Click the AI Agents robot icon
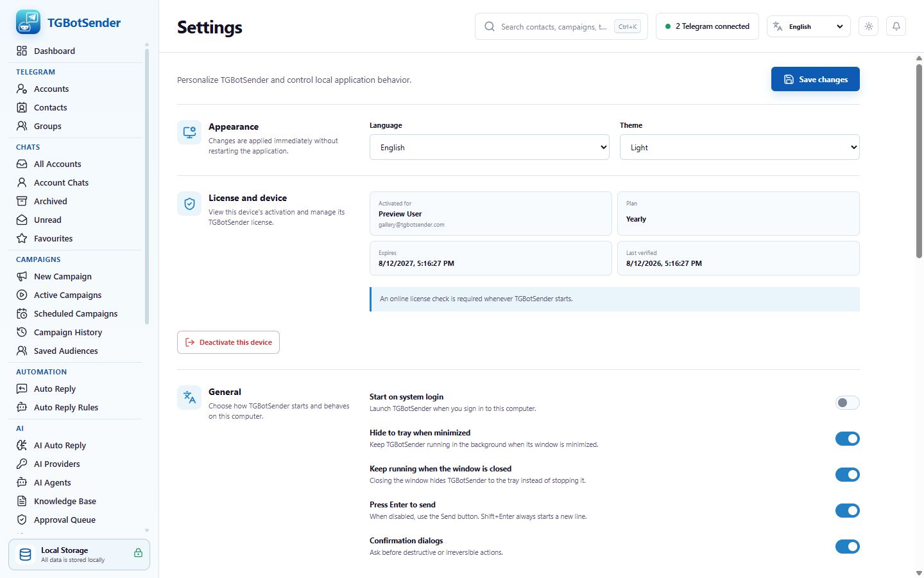The height and width of the screenshot is (578, 924). [x=22, y=482]
